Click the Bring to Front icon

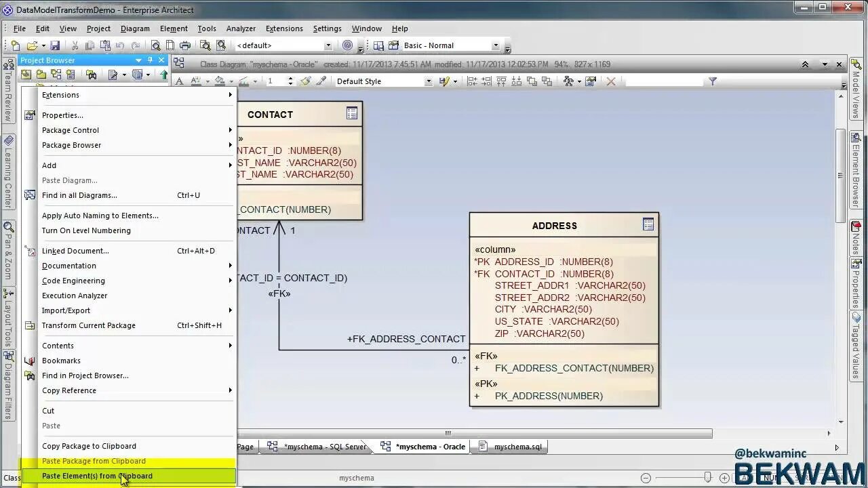pyautogui.click(x=532, y=81)
